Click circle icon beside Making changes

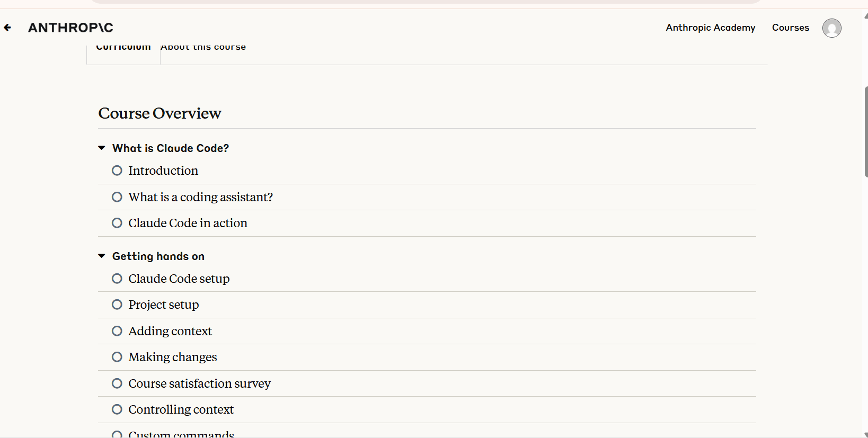[117, 357]
